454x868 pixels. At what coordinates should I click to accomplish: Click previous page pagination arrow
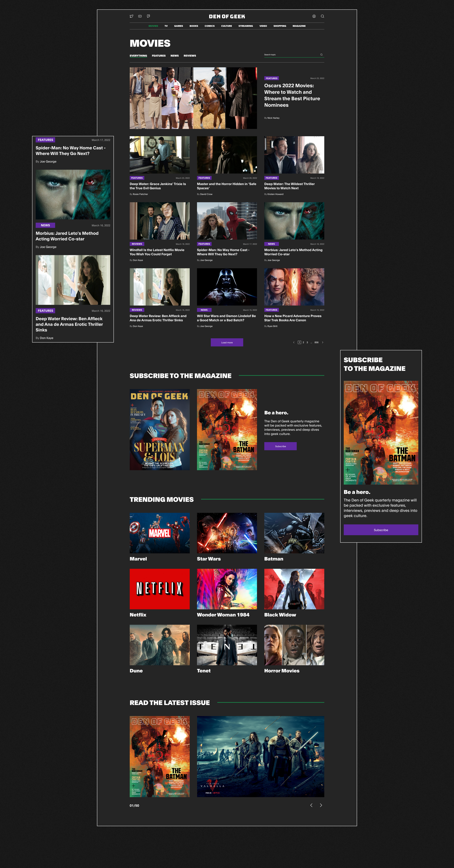(294, 342)
